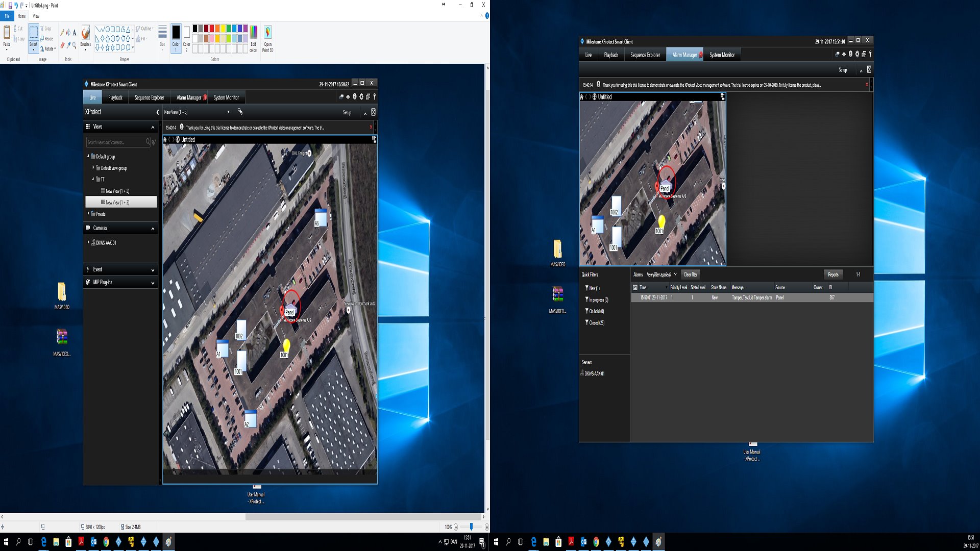Viewport: 980px width, 551px height.
Task: Click Edit colors in Paint
Action: click(x=253, y=38)
